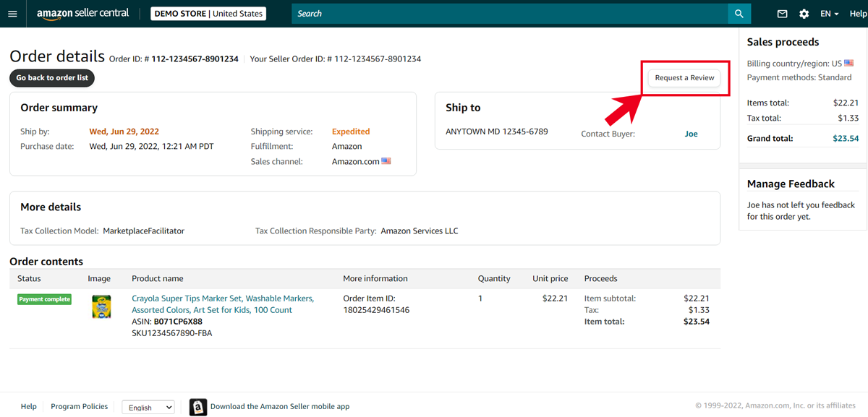Open the Program Policies footer link

click(x=79, y=407)
